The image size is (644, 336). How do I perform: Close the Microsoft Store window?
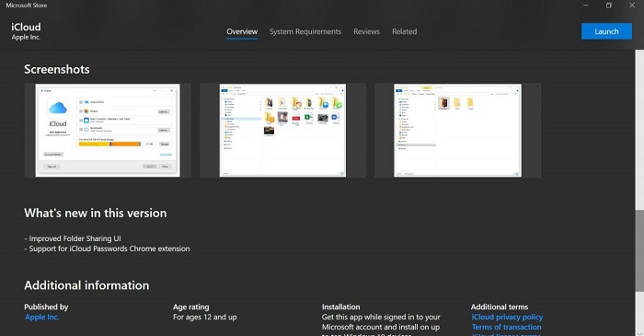click(x=632, y=6)
